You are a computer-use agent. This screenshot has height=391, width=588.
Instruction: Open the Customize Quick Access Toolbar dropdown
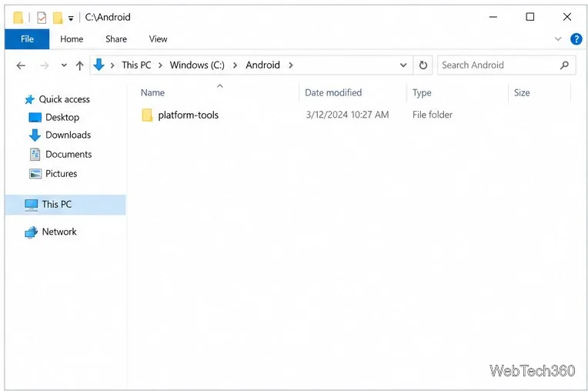pos(71,18)
